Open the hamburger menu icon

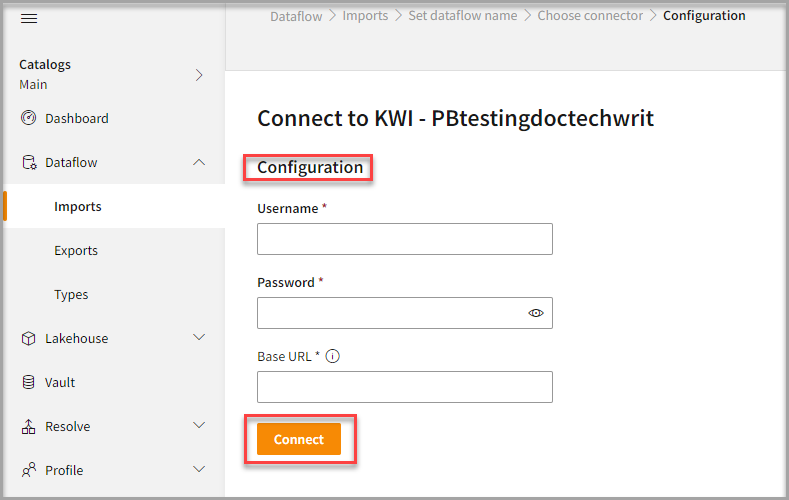[29, 19]
